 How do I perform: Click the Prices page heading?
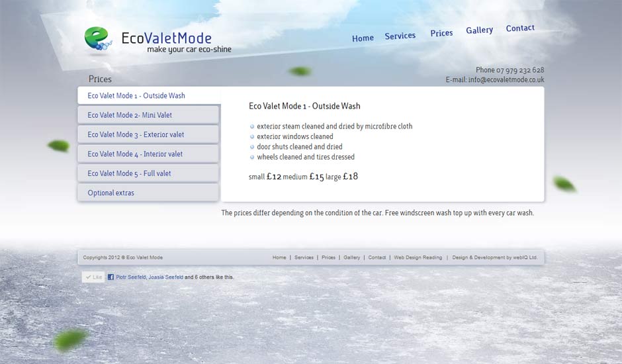point(100,79)
